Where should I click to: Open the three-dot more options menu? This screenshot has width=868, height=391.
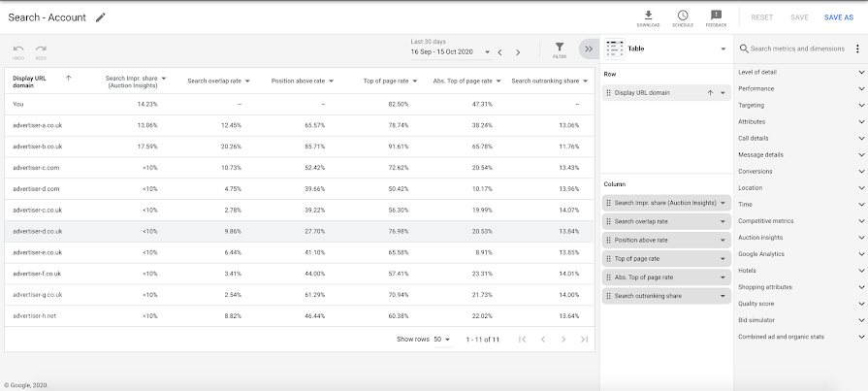[x=856, y=49]
